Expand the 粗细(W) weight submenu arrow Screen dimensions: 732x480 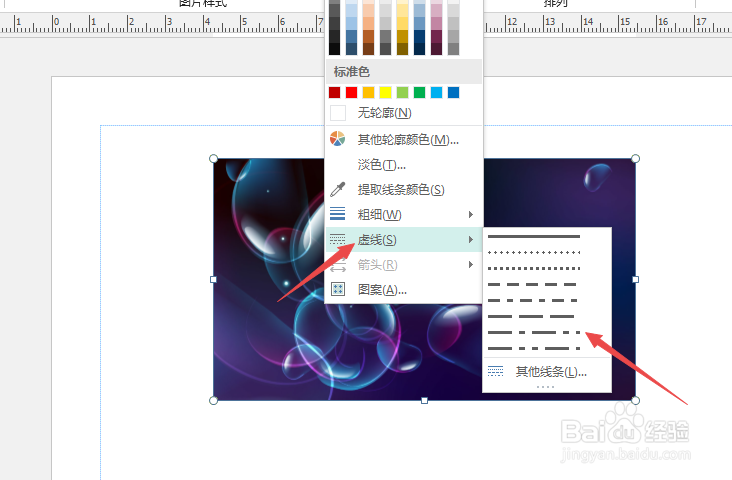click(x=471, y=214)
